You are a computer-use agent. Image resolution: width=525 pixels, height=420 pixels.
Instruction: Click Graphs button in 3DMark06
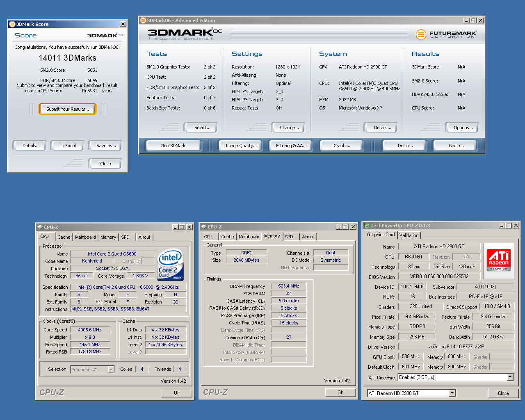(x=342, y=146)
